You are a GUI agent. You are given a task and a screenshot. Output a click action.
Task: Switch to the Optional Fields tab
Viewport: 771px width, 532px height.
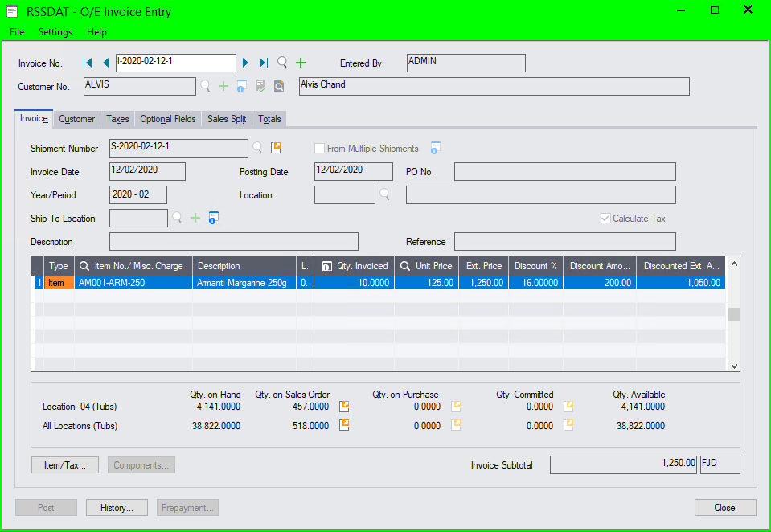[168, 119]
